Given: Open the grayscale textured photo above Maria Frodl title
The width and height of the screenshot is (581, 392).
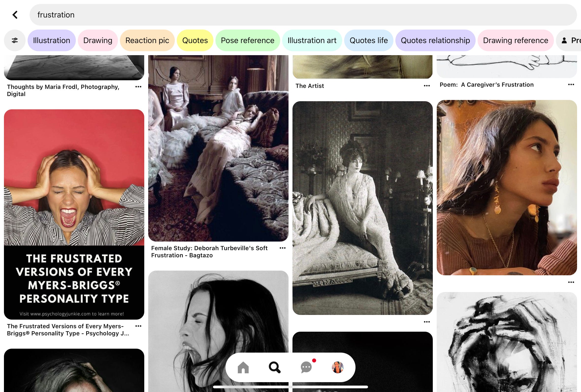Looking at the screenshot, I should pos(74,67).
